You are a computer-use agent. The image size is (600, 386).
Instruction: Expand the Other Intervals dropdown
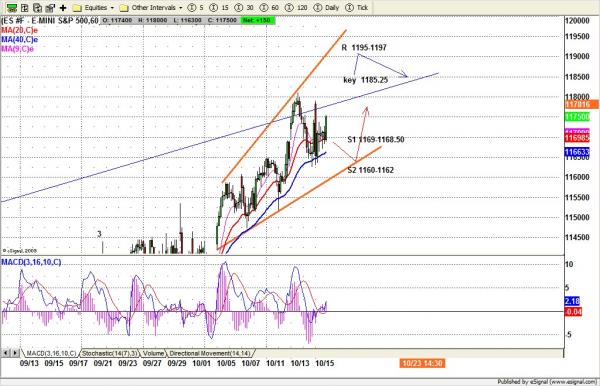tap(151, 8)
